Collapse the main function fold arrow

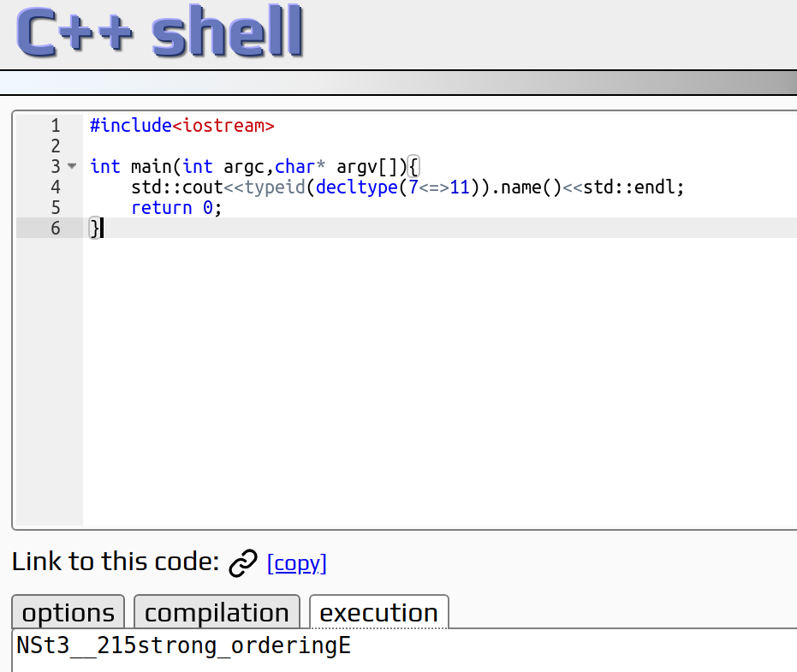[x=72, y=166]
